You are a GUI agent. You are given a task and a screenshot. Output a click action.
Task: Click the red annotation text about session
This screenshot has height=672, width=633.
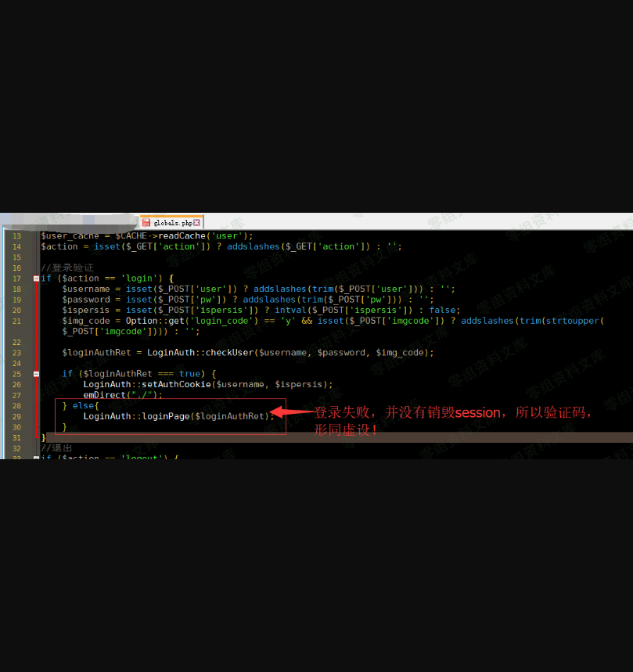pos(454,413)
